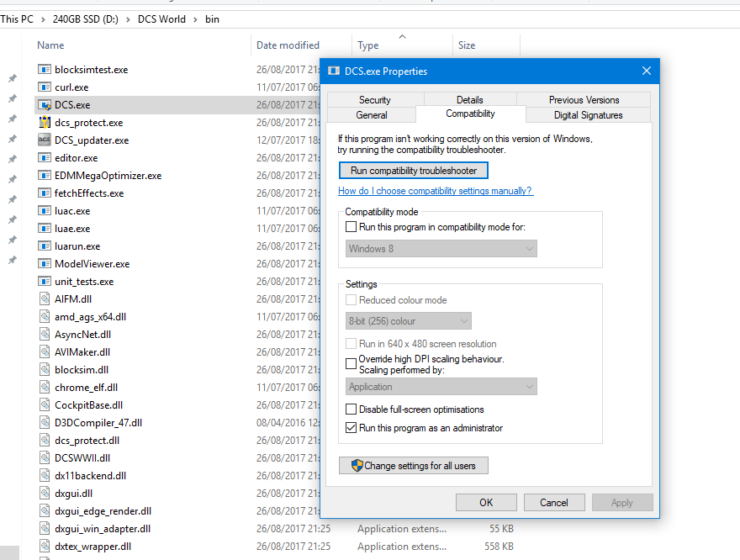This screenshot has width=740, height=560.
Task: Sort files by Name column header
Action: (50, 45)
